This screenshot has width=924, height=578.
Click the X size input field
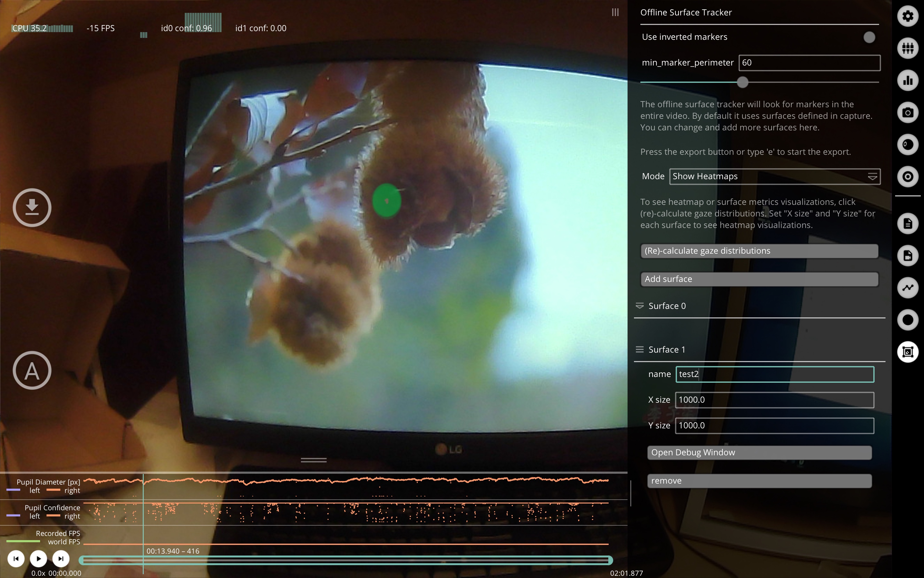775,400
